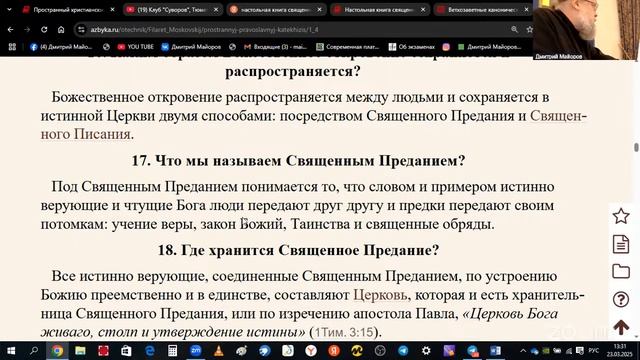Switch to the capitalized "Настольная книга священ…" tab
640x360 pixels.
[x=380, y=9]
